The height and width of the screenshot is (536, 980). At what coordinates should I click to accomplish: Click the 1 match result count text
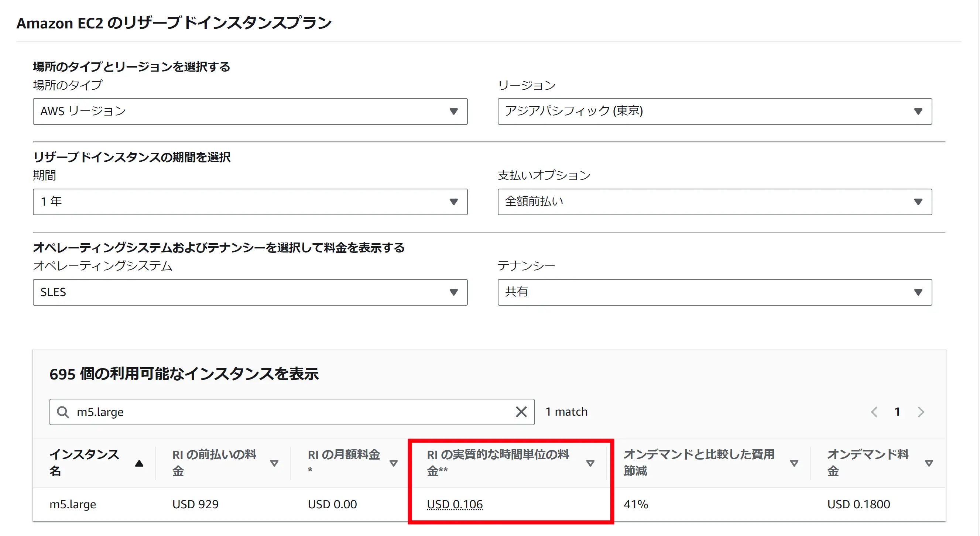pos(566,412)
